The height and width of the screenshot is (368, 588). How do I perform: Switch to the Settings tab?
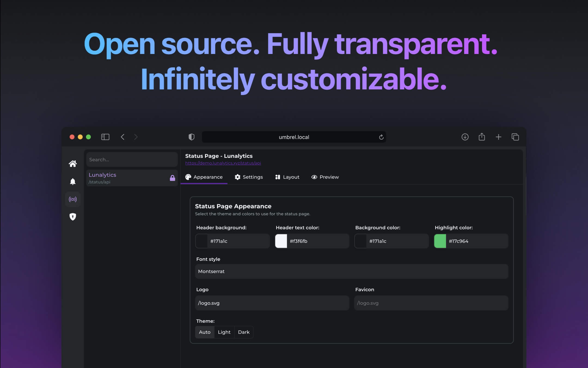click(x=249, y=177)
